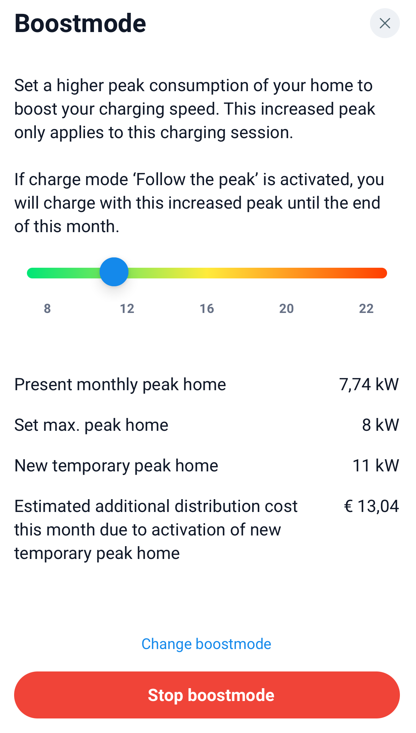Select the 20 tick label under slider
Viewport: 416px width, 733px height.
coord(287,309)
